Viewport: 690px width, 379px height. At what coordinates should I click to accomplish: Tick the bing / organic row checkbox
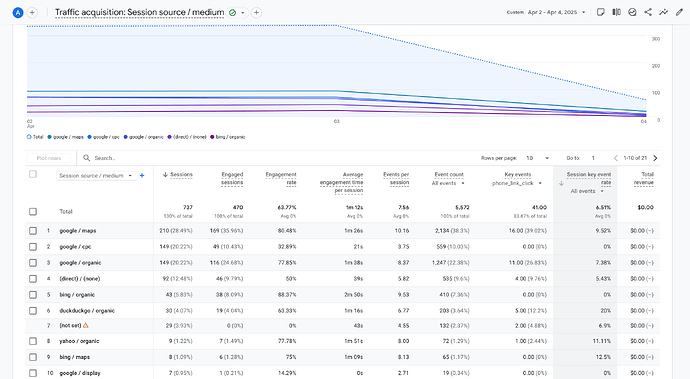[33, 295]
